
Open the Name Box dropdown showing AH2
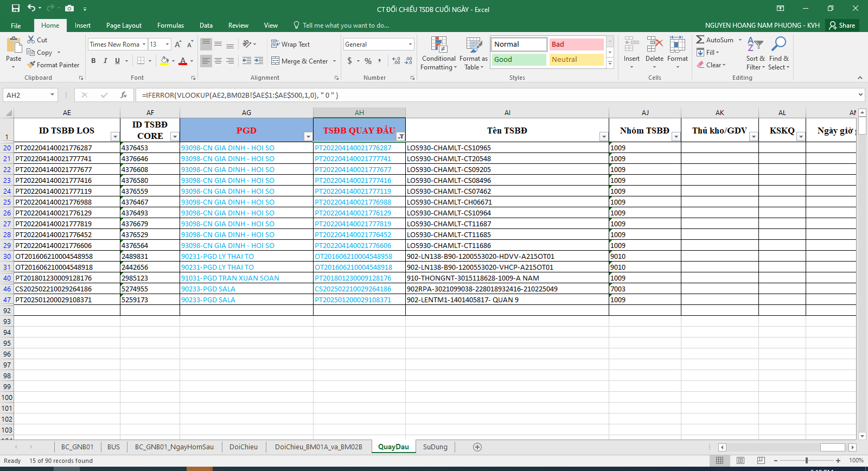[x=52, y=95]
